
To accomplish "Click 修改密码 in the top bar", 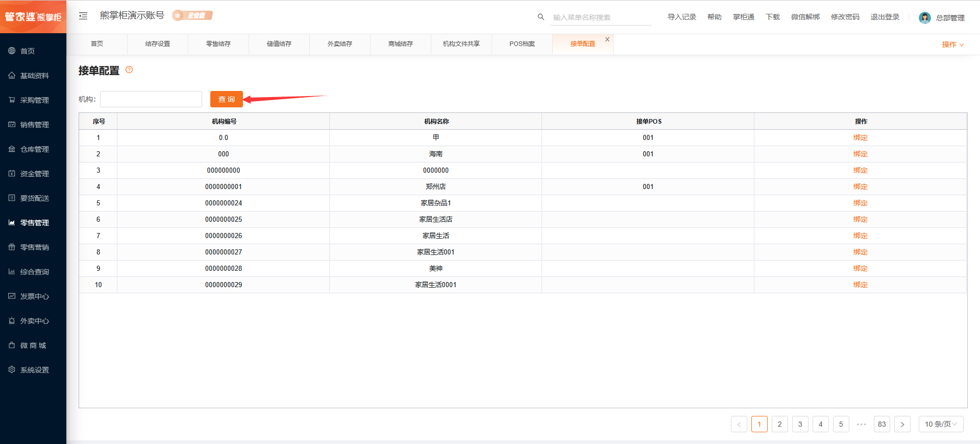I will click(x=845, y=17).
